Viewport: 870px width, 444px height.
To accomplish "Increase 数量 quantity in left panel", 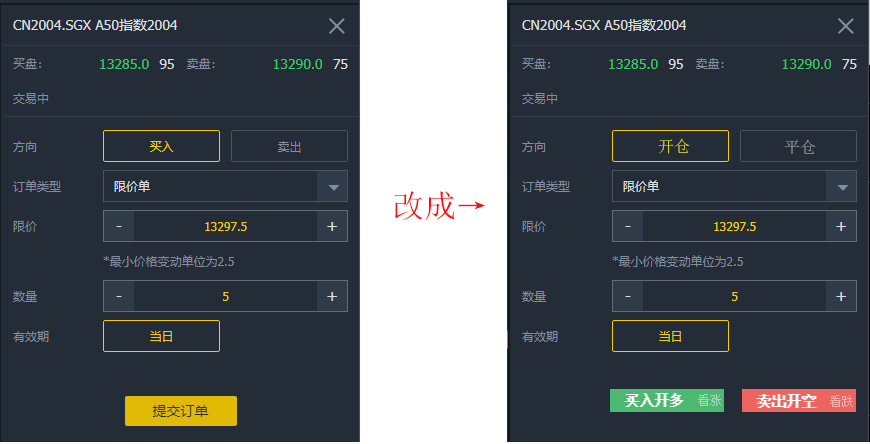I will coord(332,296).
